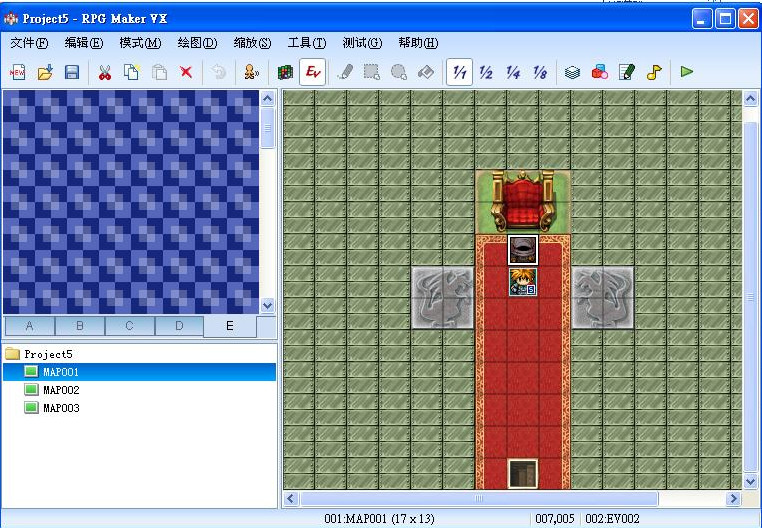Toggle the Ev Event mode button

tap(312, 72)
